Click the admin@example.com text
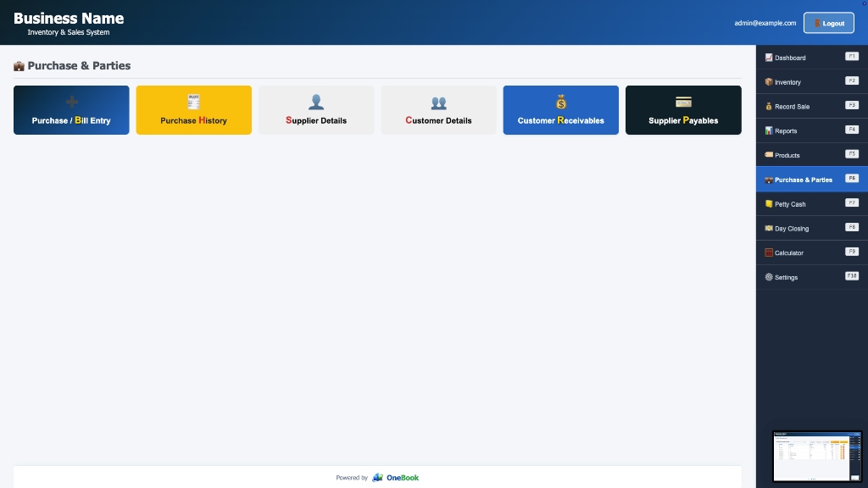 (x=765, y=23)
